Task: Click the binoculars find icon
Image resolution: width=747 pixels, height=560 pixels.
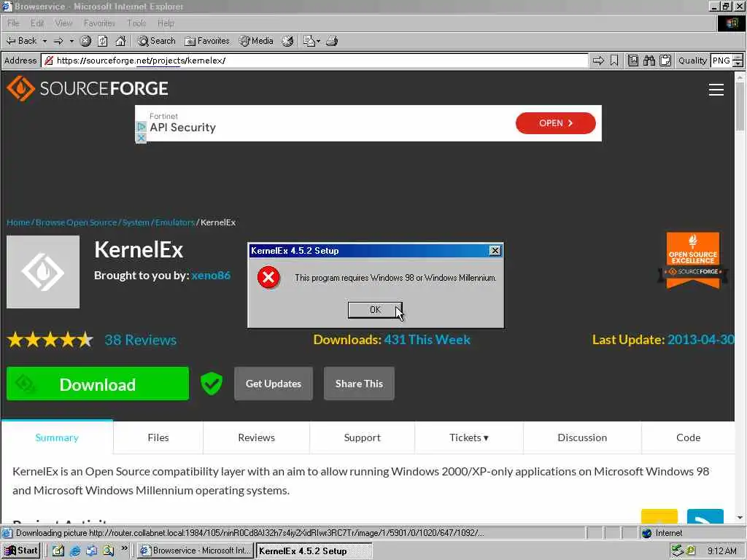Action: (649, 61)
